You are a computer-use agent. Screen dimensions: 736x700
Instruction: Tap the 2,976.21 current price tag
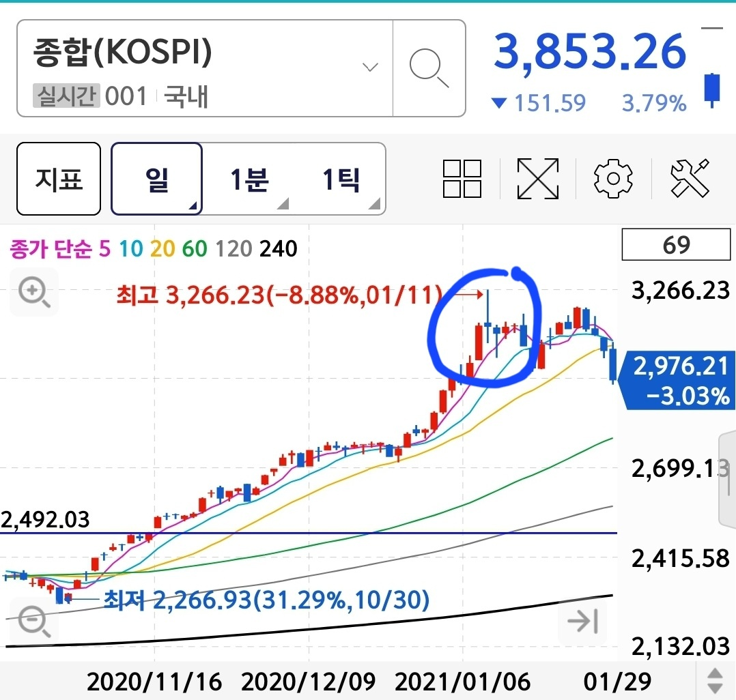pos(678,380)
